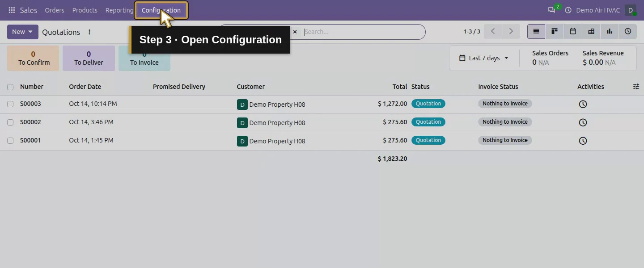Click the $ 1,272.00 total cell
The image size is (644, 268).
coord(392,104)
